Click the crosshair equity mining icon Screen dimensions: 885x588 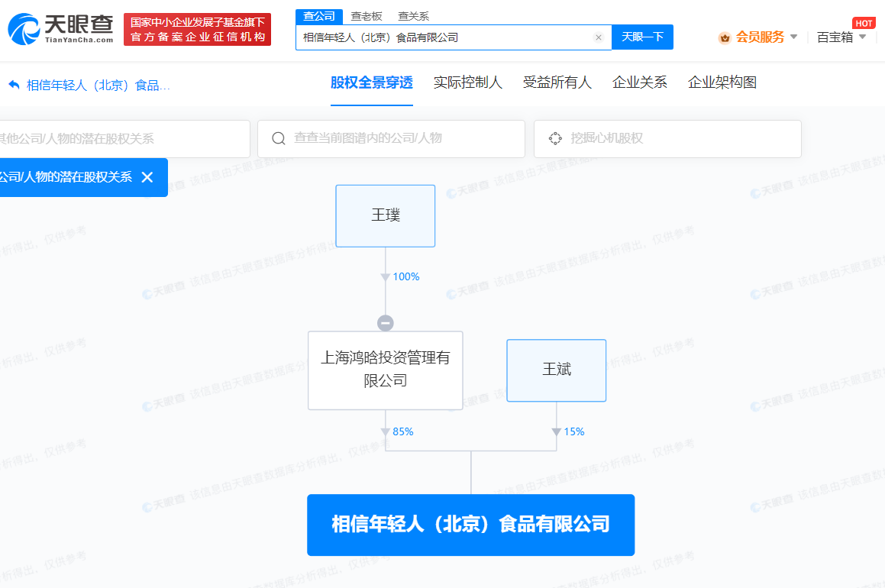[555, 138]
